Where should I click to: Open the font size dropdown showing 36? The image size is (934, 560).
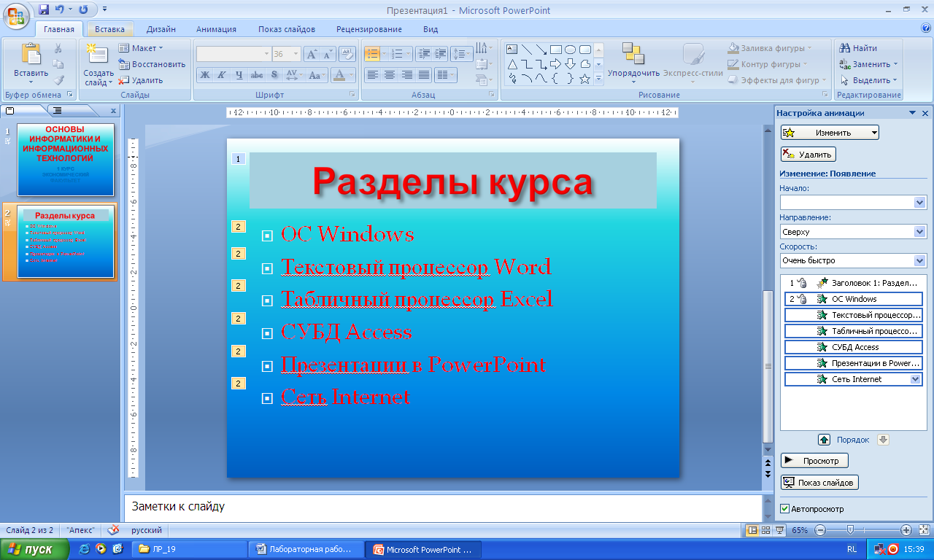click(x=296, y=54)
